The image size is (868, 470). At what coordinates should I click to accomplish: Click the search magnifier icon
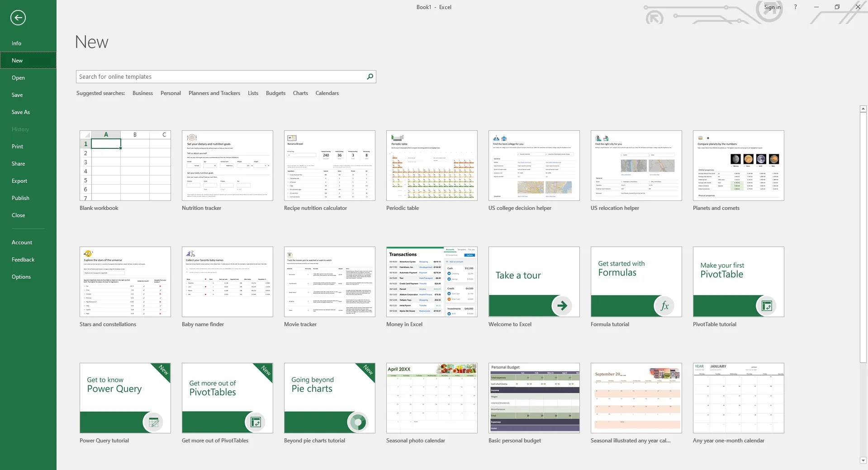coord(370,76)
